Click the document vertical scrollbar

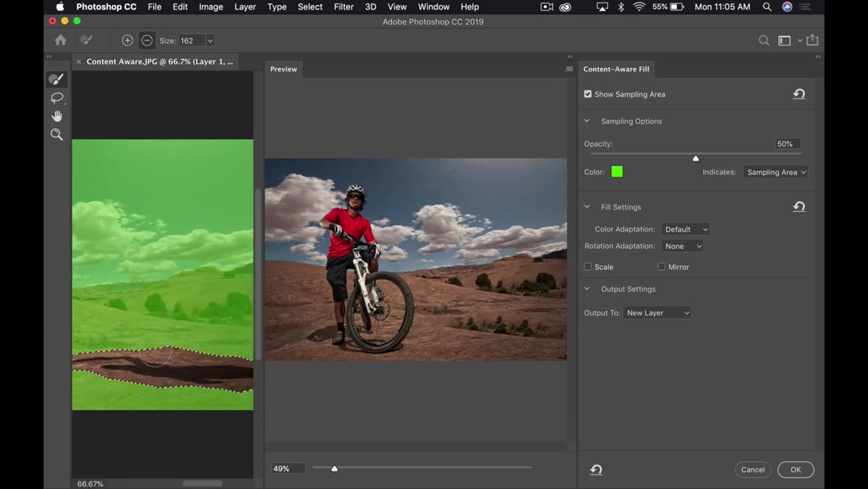[258, 275]
